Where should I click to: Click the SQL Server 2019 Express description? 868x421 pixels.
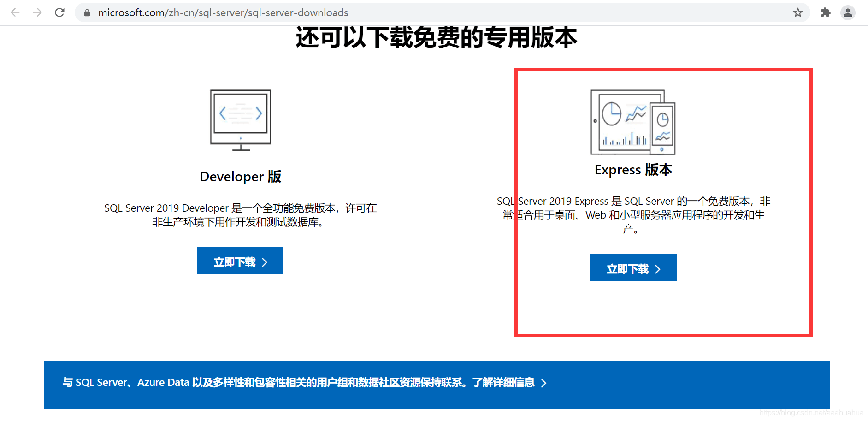(x=633, y=215)
